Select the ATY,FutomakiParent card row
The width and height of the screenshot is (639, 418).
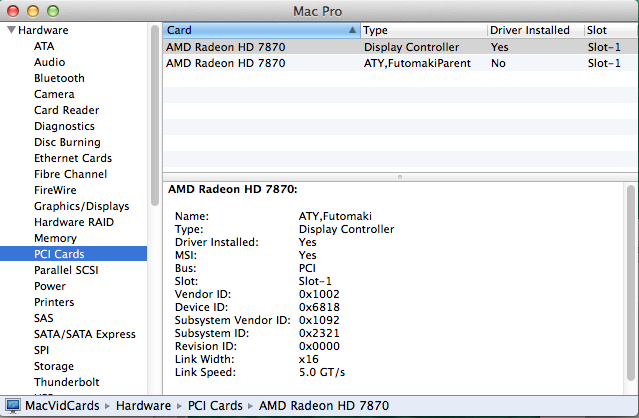pyautogui.click(x=401, y=63)
